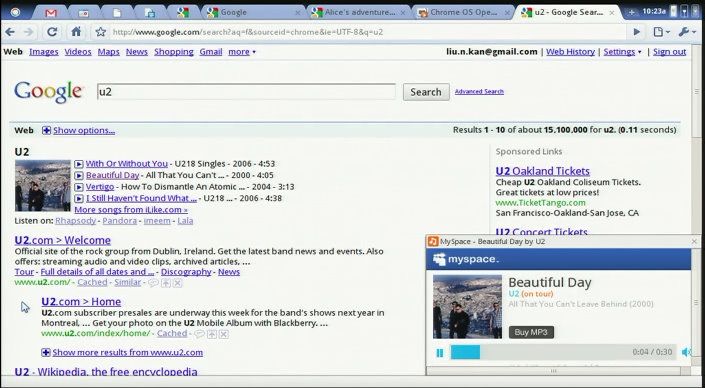Image resolution: width=705 pixels, height=388 pixels.
Task: Switch to the Alice's adventure tab
Action: click(358, 13)
